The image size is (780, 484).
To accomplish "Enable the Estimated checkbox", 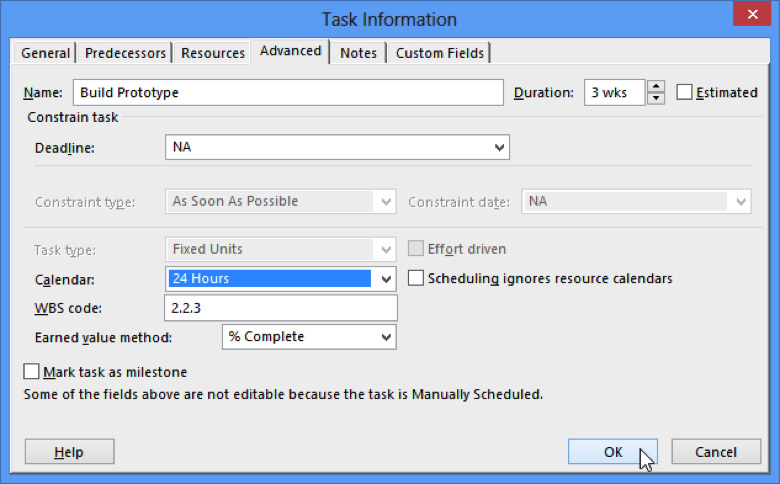I will (x=685, y=93).
